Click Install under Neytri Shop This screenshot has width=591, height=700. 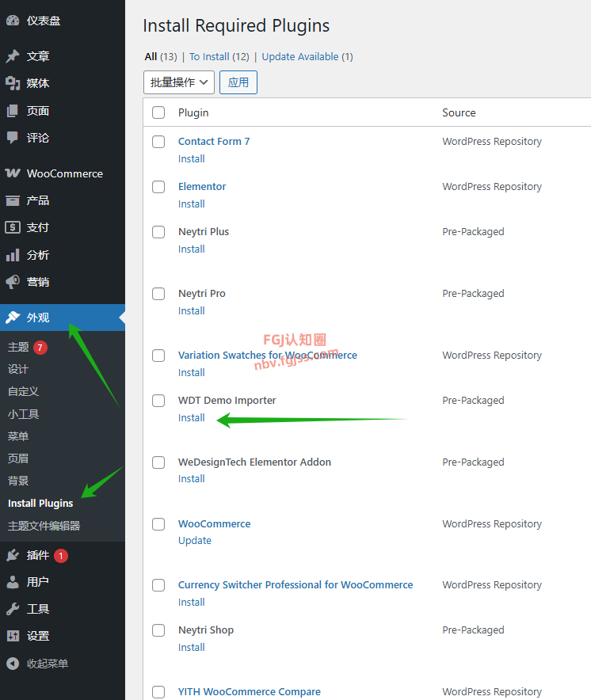coord(191,647)
